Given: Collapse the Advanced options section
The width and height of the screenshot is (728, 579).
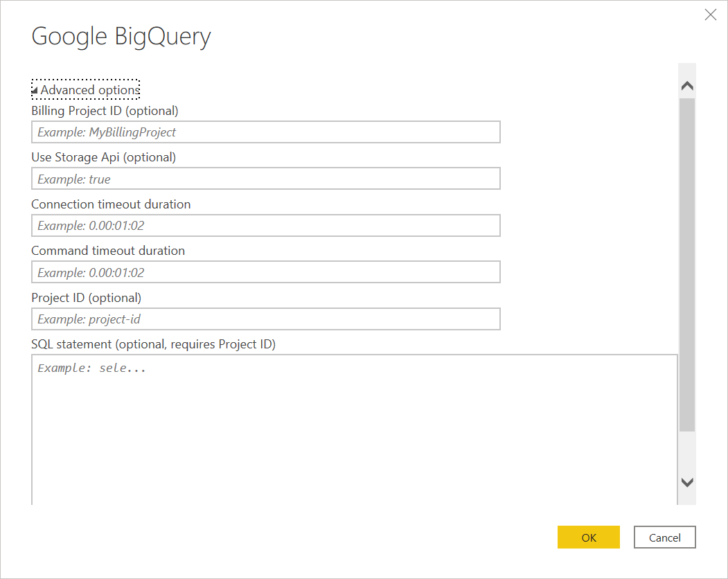Looking at the screenshot, I should point(85,89).
